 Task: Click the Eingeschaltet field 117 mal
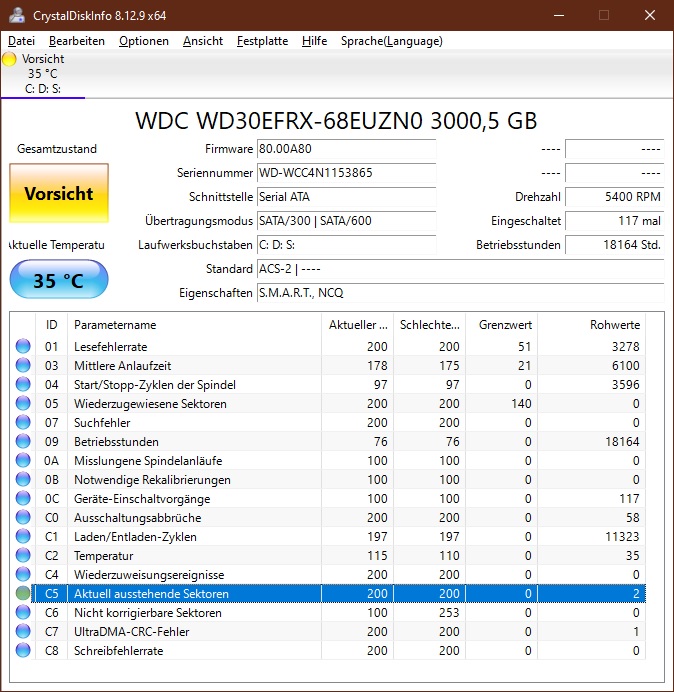[x=614, y=221]
